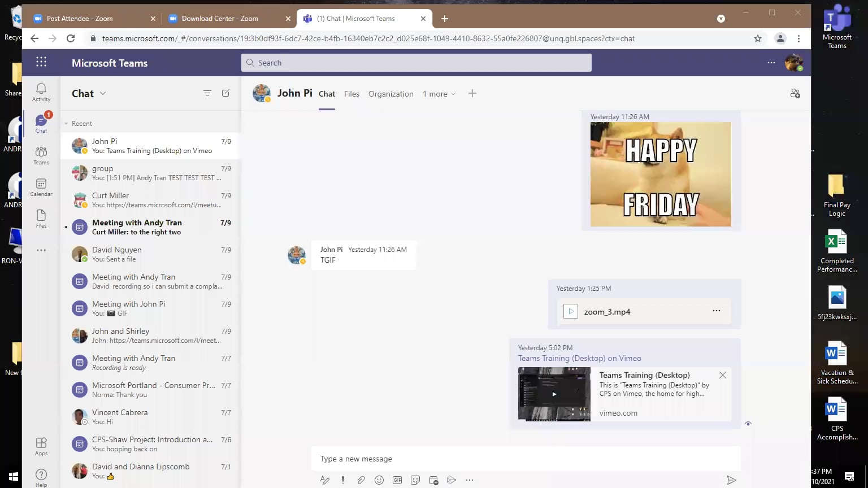The image size is (868, 488).
Task: Open the chat list filter icon
Action: (207, 93)
